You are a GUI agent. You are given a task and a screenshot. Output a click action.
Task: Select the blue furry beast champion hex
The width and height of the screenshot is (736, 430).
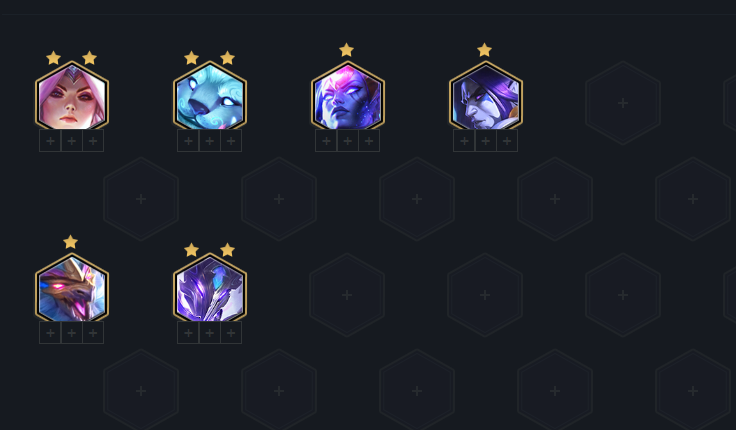pos(210,95)
